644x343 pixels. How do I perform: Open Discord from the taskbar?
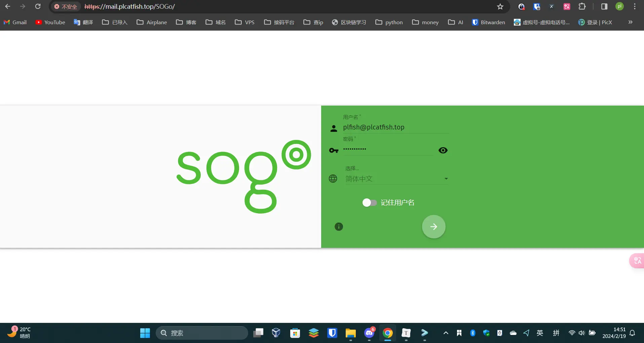(369, 333)
